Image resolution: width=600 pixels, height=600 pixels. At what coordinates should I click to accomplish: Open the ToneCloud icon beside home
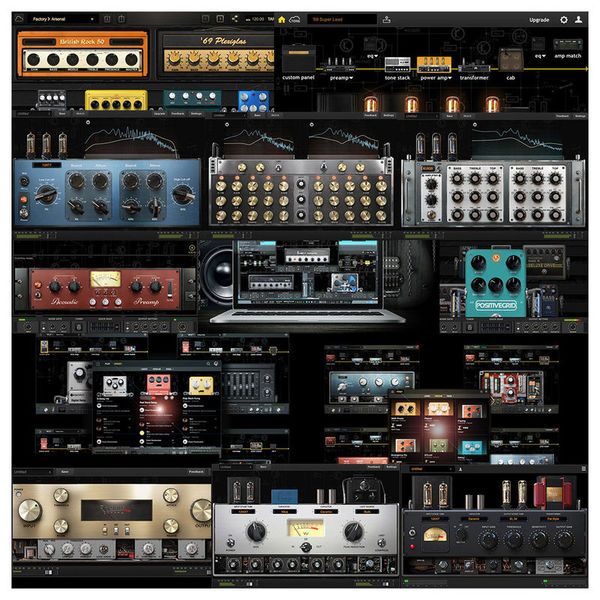[x=295, y=20]
